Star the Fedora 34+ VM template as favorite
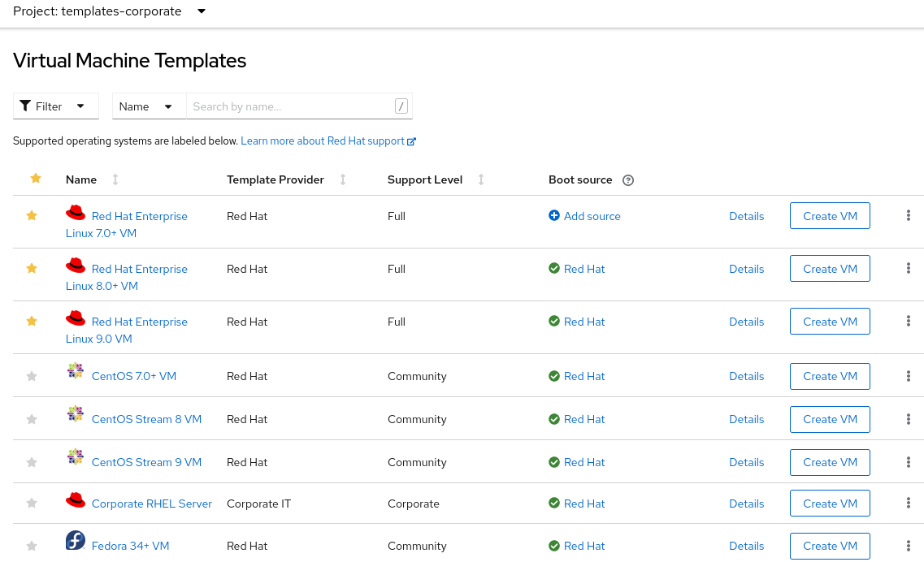924x562 pixels. click(32, 546)
